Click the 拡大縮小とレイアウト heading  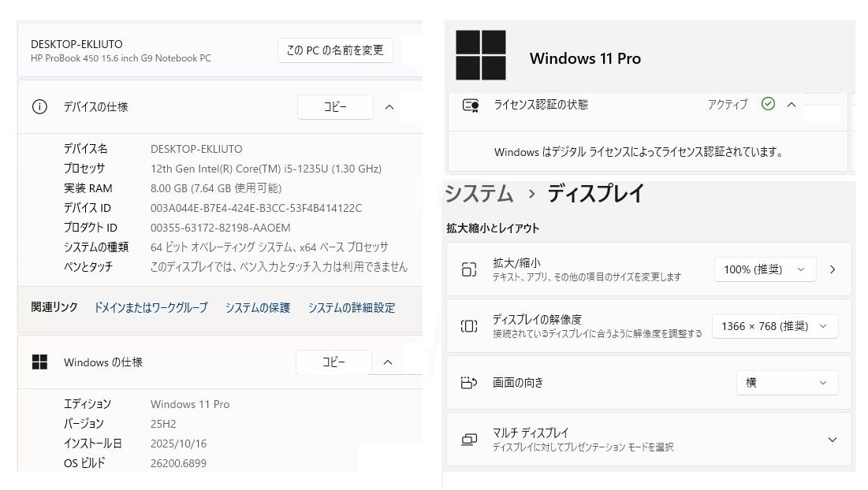pyautogui.click(x=493, y=228)
